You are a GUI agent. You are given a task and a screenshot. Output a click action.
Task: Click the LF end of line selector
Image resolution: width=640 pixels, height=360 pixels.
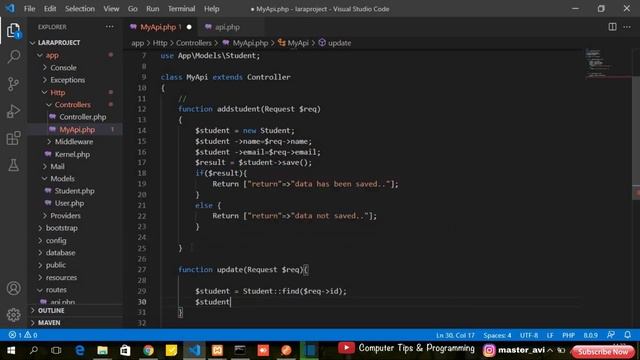pyautogui.click(x=550, y=335)
